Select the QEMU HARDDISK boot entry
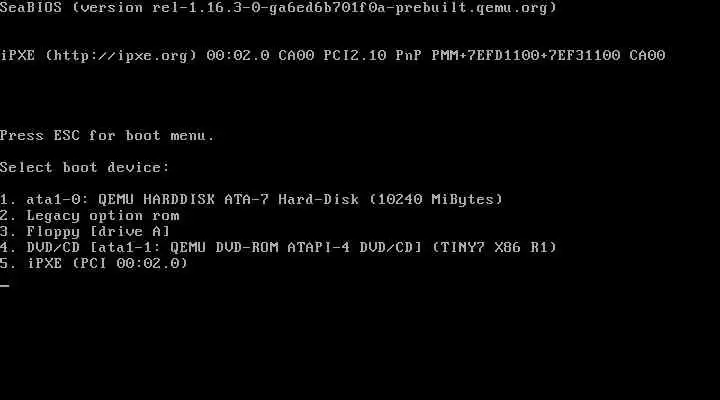Screen dimensions: 720x400 (252, 199)
